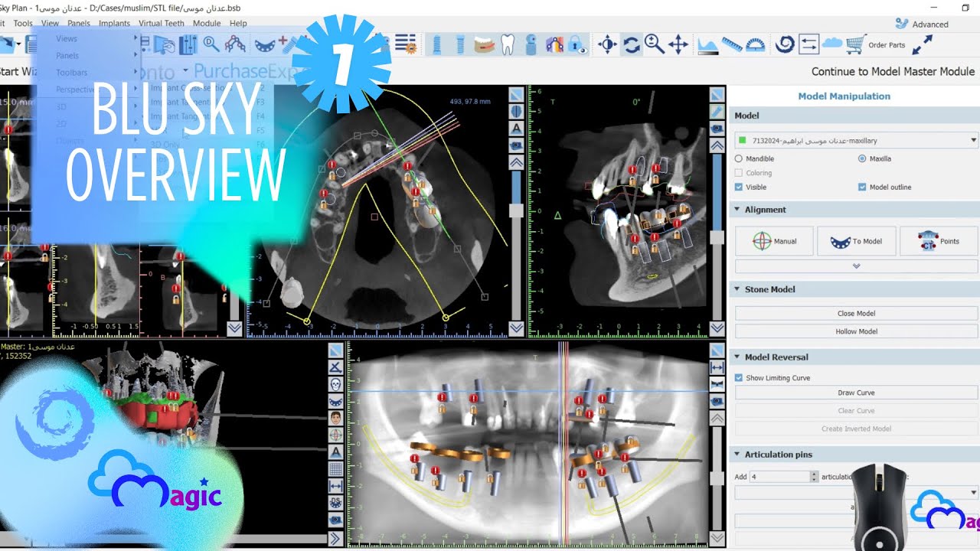Select the Pan four-arrow tool

click(678, 44)
